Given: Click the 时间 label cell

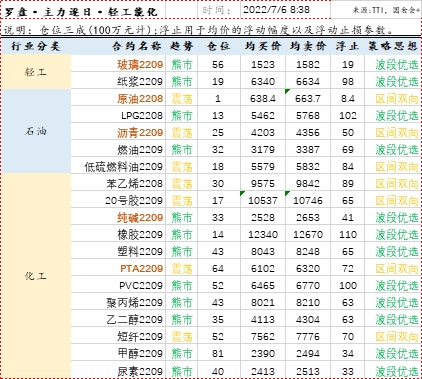Looking at the screenshot, I should coord(219,10).
